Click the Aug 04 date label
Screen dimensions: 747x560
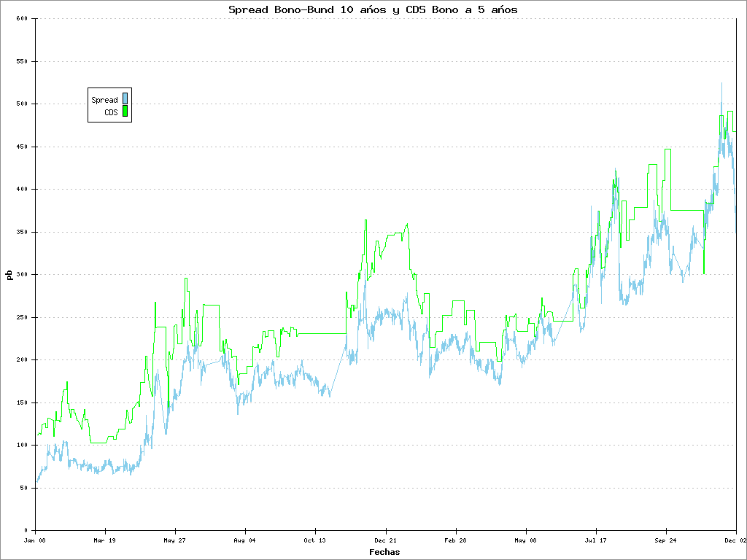coord(245,541)
